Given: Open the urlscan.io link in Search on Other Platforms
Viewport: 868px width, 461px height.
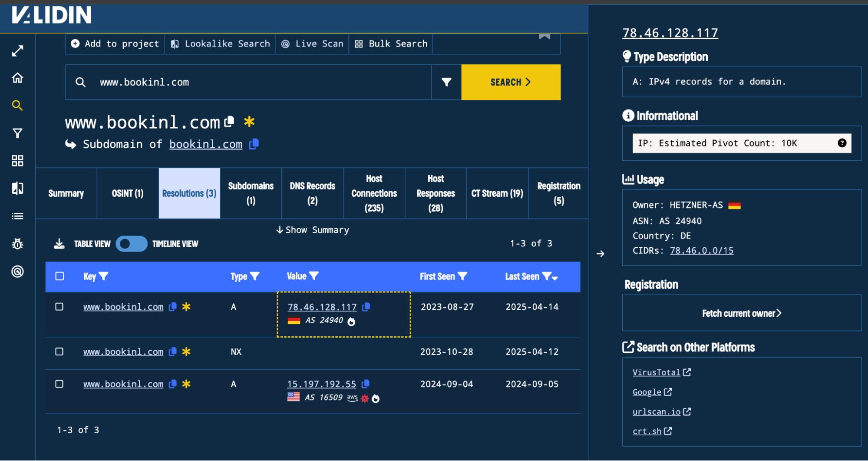Looking at the screenshot, I should pos(657,411).
